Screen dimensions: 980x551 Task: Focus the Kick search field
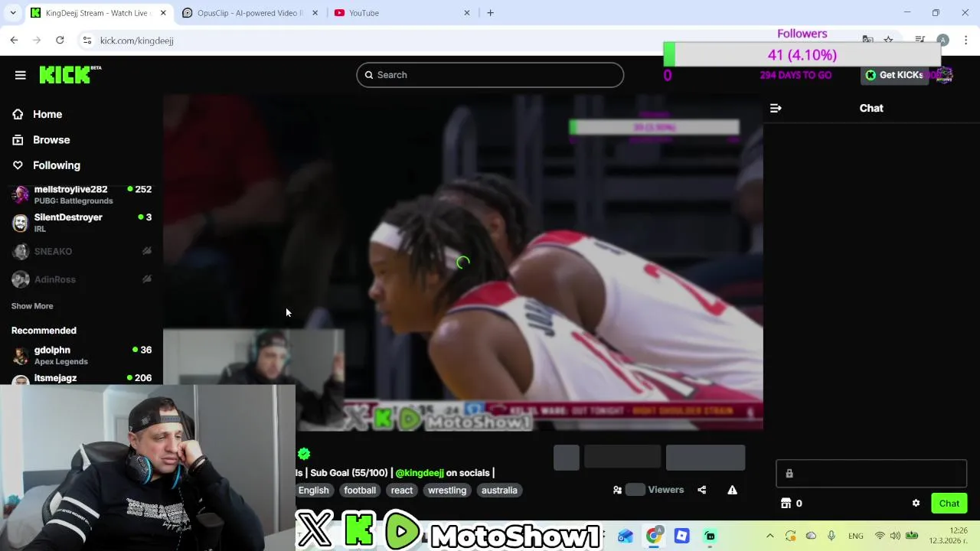490,75
